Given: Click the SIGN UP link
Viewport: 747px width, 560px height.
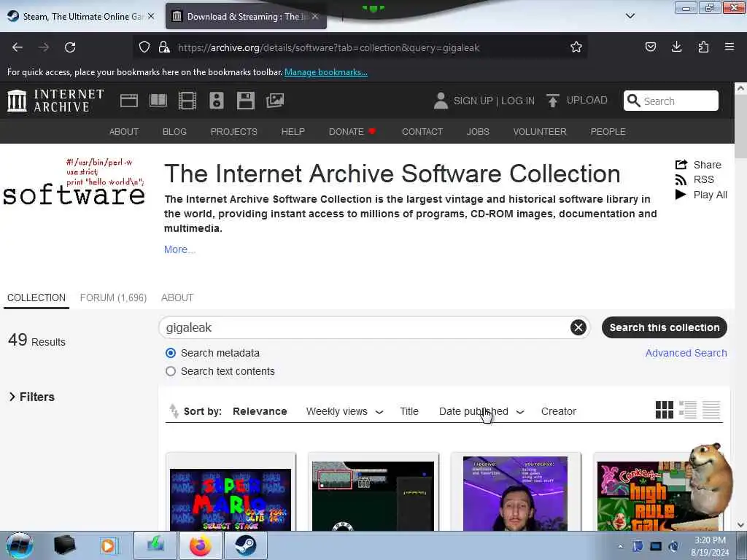Looking at the screenshot, I should pos(473,101).
